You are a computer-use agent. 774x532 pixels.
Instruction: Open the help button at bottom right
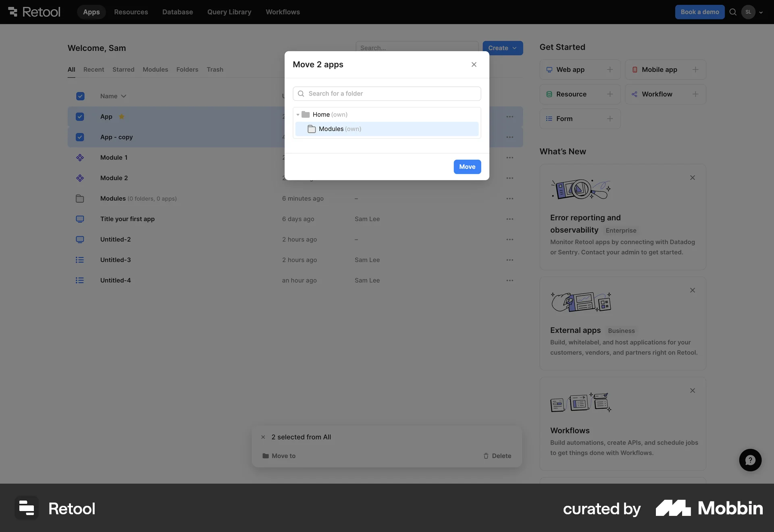(750, 460)
